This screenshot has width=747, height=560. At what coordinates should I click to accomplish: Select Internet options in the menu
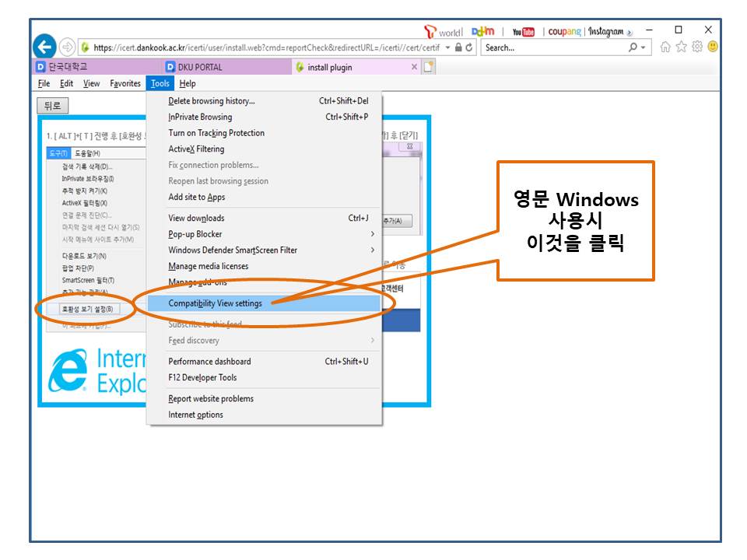[195, 415]
